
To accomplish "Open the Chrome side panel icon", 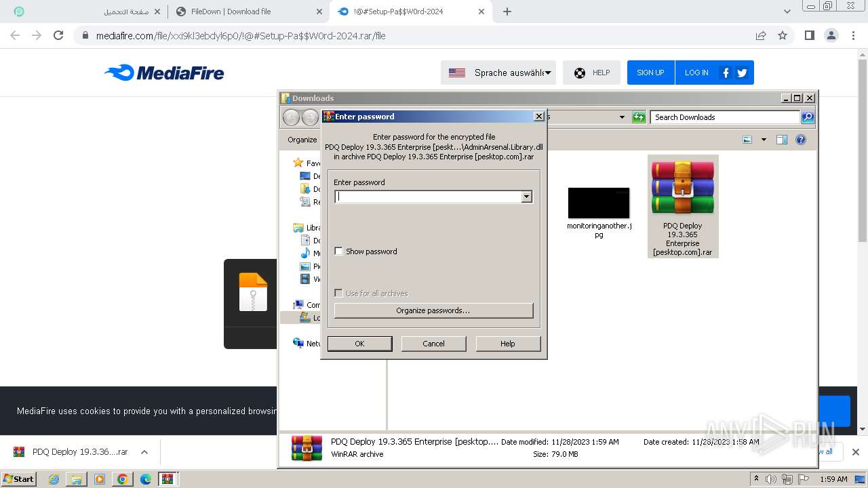I will (809, 35).
